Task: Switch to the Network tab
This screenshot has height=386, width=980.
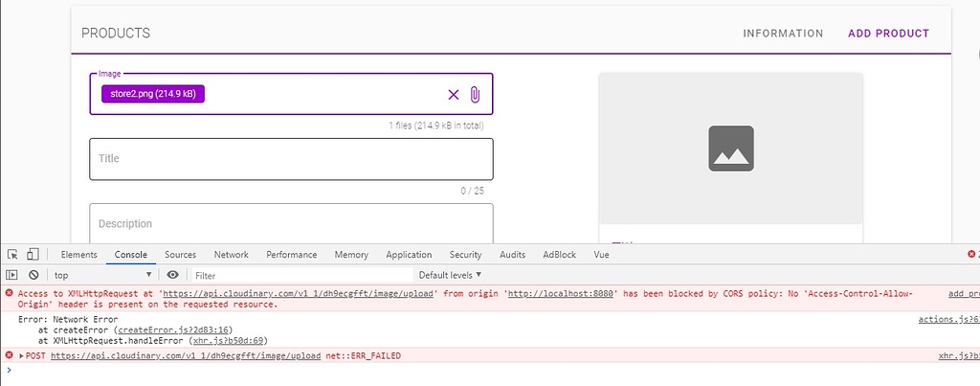Action: click(x=231, y=255)
